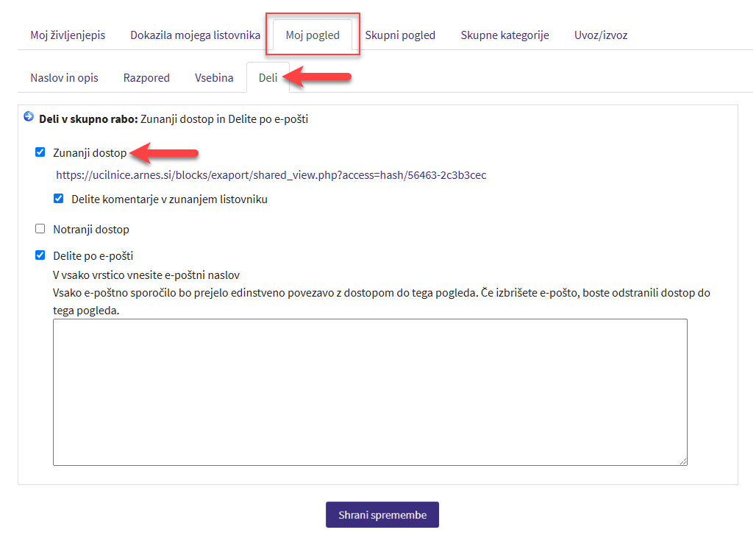Untick the Delite po e-pošti checkbox
The width and height of the screenshot is (756, 538).
(40, 255)
